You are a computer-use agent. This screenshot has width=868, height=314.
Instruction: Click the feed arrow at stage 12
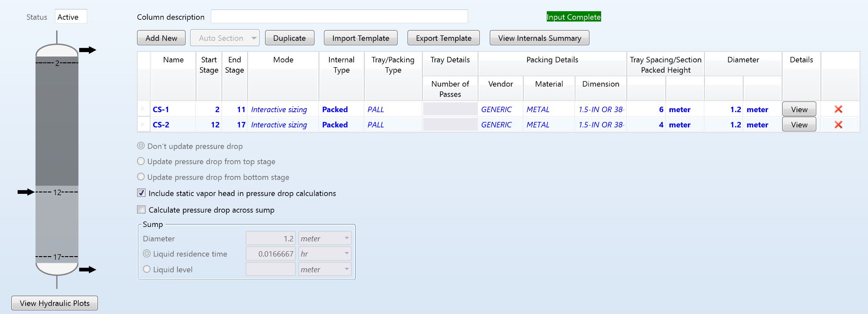pos(26,192)
